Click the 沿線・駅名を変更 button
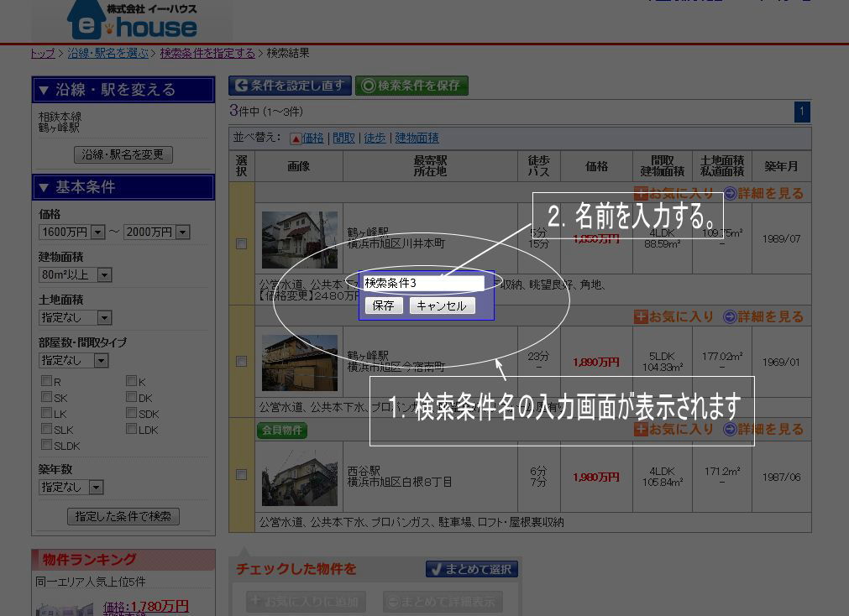 coord(123,154)
